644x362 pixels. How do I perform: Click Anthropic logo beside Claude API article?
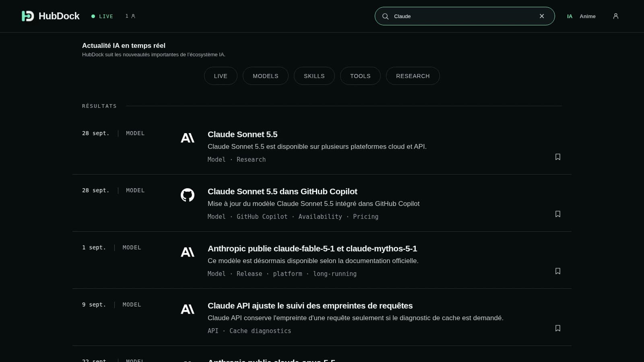188,309
